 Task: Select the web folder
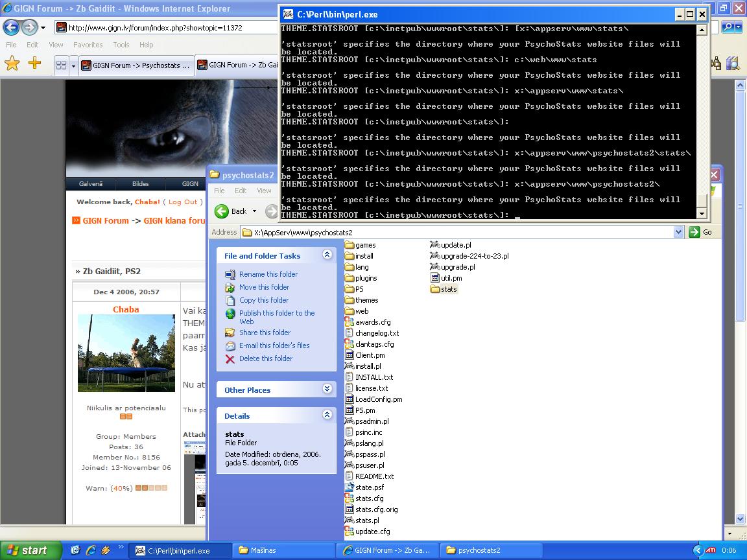tap(357, 311)
